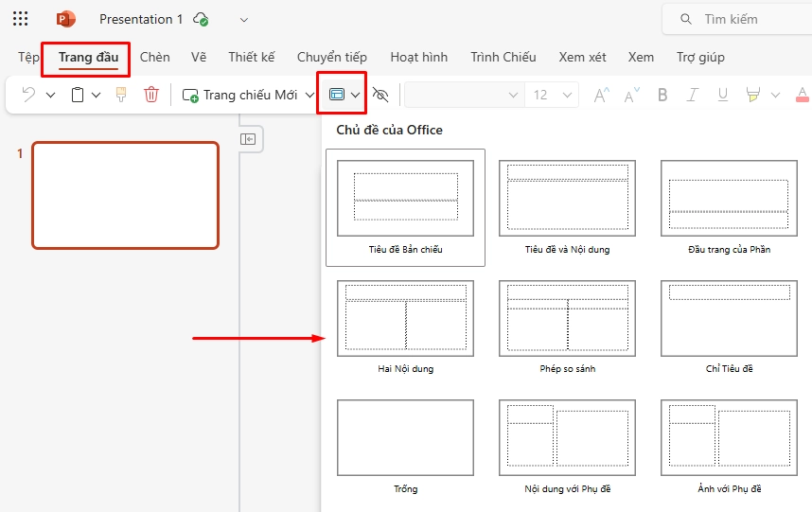Open the Hoạt hình tab
This screenshot has width=812, height=512.
pyautogui.click(x=419, y=57)
